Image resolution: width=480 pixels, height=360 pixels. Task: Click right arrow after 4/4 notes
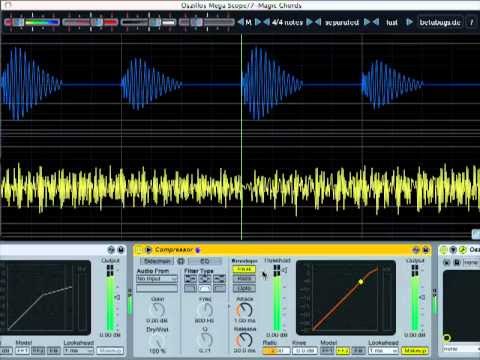click(310, 22)
